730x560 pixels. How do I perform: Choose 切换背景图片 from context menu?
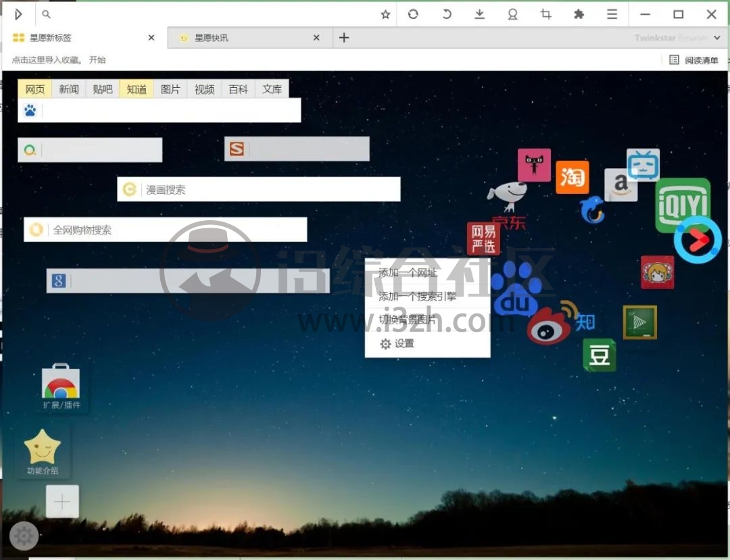[427, 320]
